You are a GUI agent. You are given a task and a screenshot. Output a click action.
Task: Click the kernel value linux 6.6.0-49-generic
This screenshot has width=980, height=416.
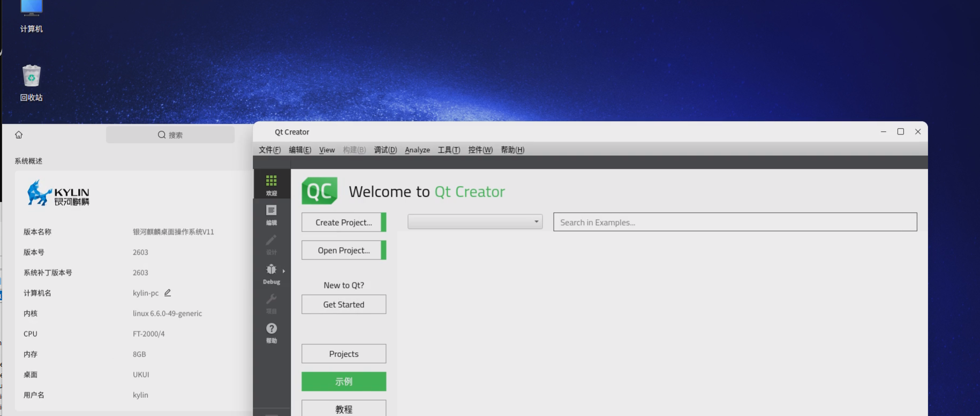[168, 314]
